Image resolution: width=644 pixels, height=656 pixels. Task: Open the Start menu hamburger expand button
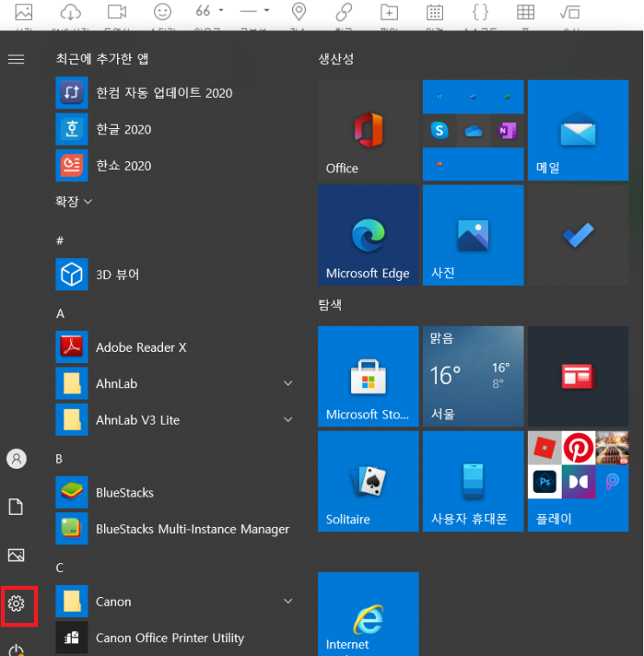16,60
